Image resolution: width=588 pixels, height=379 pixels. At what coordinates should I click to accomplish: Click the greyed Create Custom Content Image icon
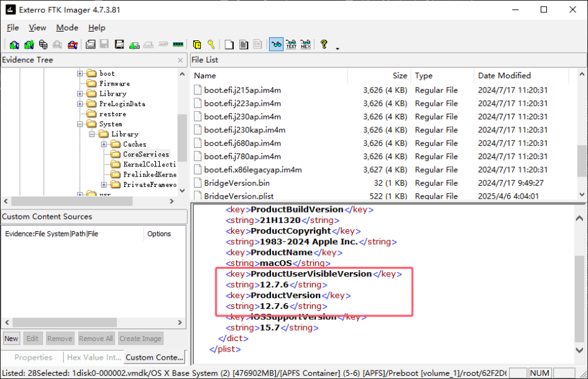pyautogui.click(x=149, y=45)
